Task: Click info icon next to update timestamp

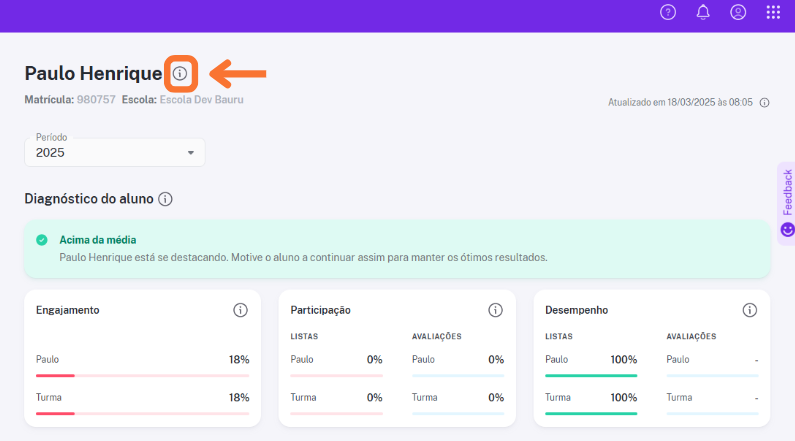Action: [x=764, y=102]
